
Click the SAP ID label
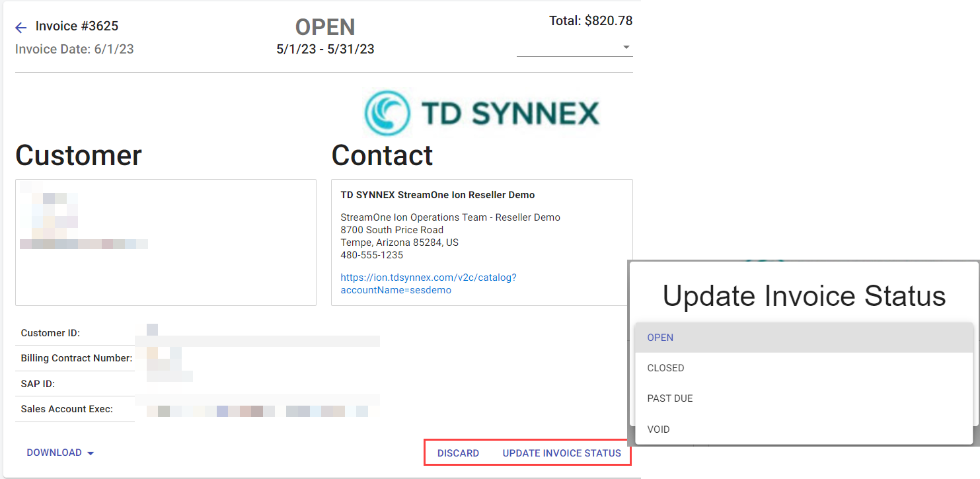click(x=38, y=384)
